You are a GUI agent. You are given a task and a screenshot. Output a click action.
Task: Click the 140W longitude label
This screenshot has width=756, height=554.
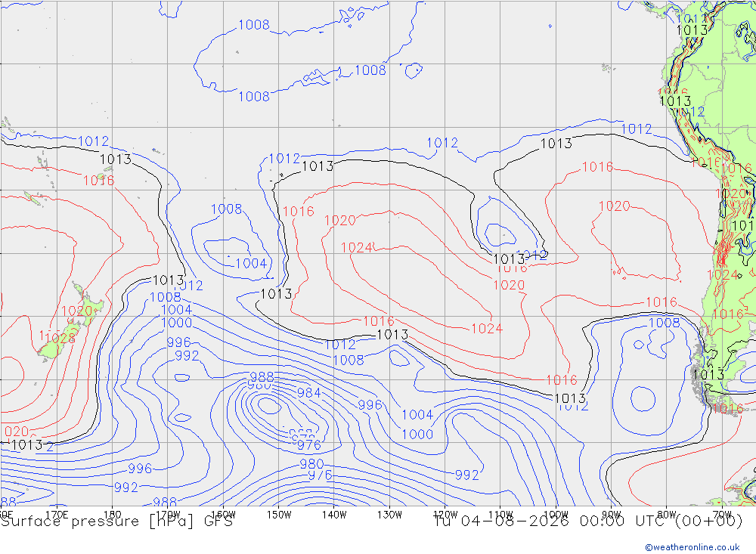point(334,515)
